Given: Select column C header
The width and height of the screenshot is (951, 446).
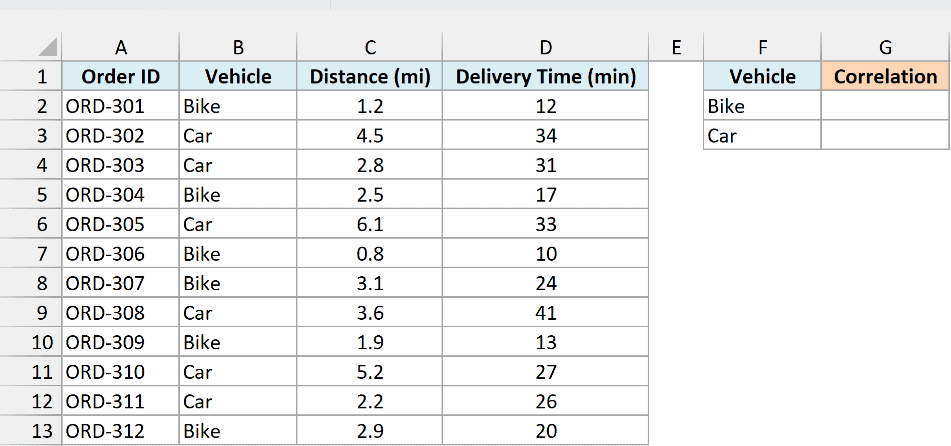Looking at the screenshot, I should pos(369,47).
